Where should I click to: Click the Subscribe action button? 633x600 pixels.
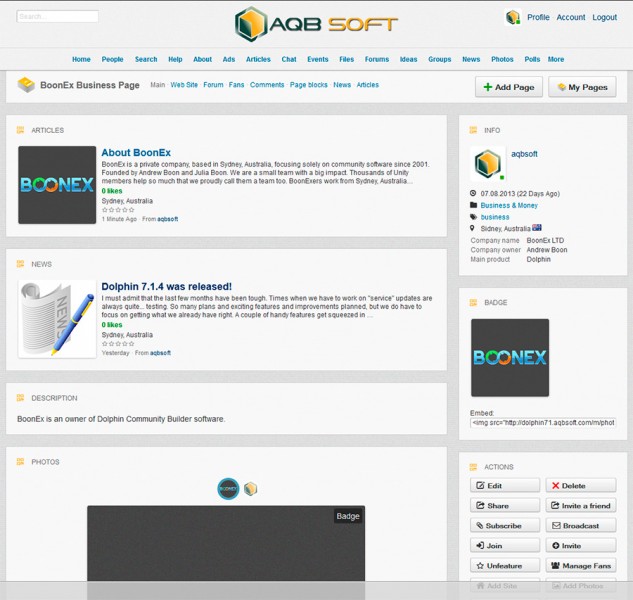(x=505, y=525)
